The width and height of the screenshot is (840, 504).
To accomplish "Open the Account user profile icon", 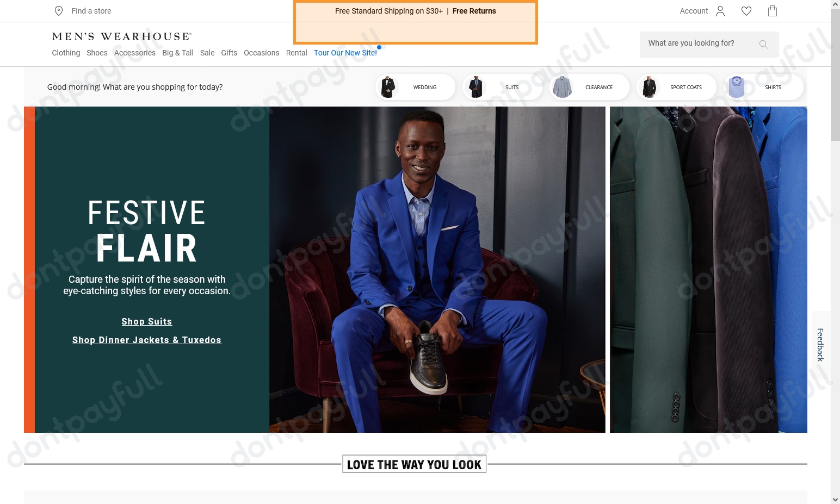I will [x=720, y=11].
